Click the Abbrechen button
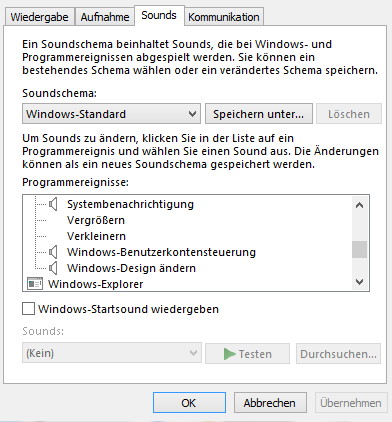This screenshot has height=422, width=392. click(270, 403)
